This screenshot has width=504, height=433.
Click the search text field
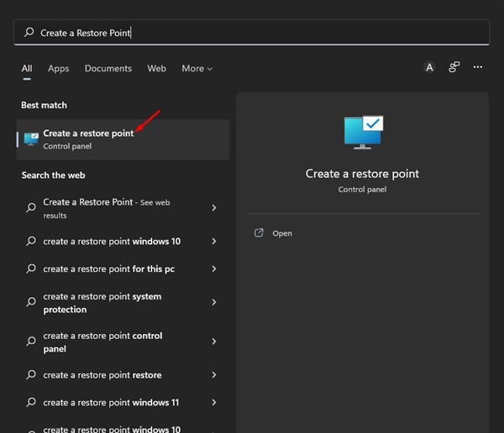(252, 33)
